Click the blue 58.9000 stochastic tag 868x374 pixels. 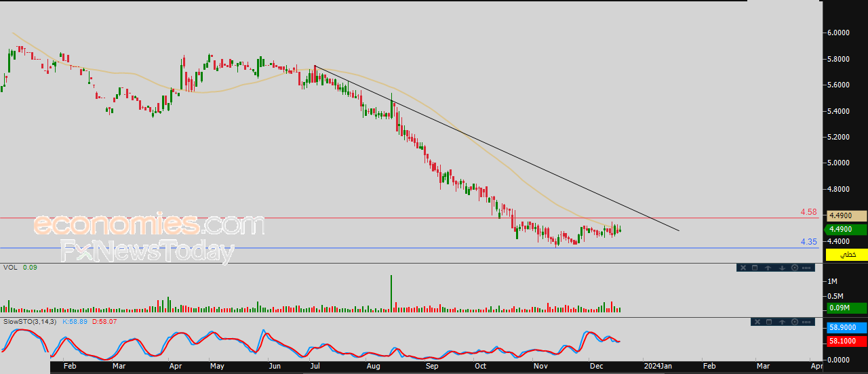(848, 327)
